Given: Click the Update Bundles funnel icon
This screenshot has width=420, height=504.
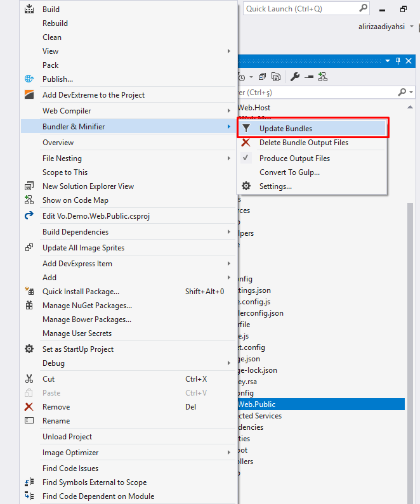Looking at the screenshot, I should tap(246, 128).
